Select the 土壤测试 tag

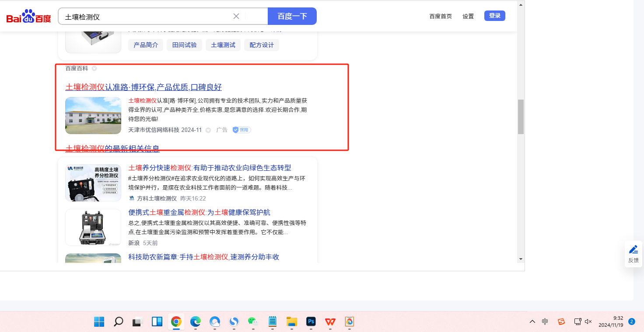(223, 45)
